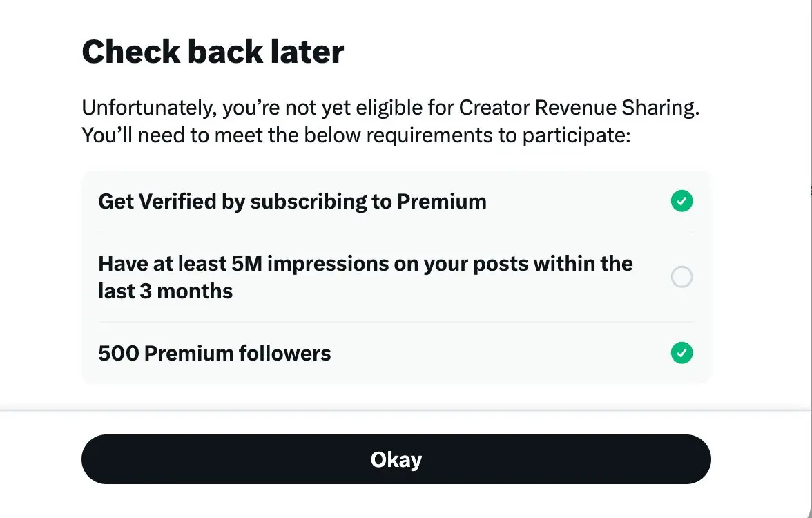Select the '500 Premium followers' requirement text
Screen dimensions: 812x518
click(214, 354)
